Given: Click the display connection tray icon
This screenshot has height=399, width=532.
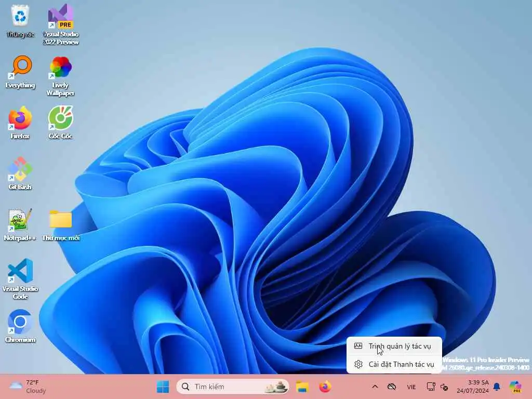Looking at the screenshot, I should (x=431, y=387).
